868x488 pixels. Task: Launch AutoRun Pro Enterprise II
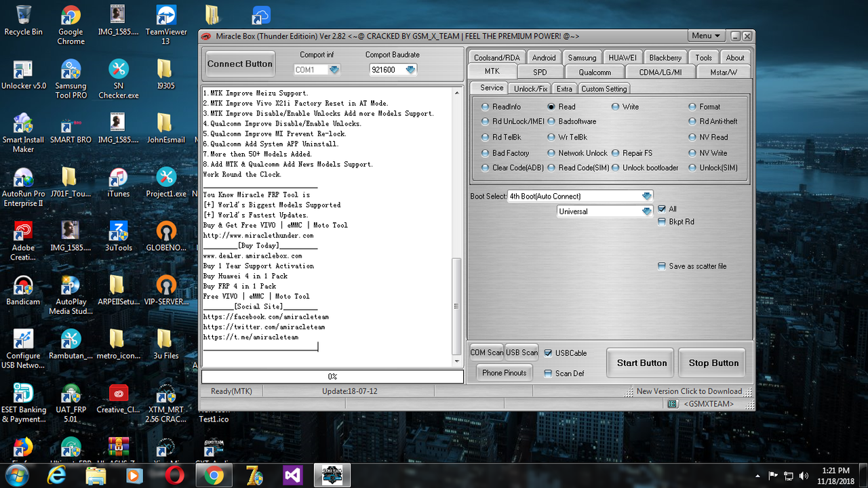[x=23, y=187]
